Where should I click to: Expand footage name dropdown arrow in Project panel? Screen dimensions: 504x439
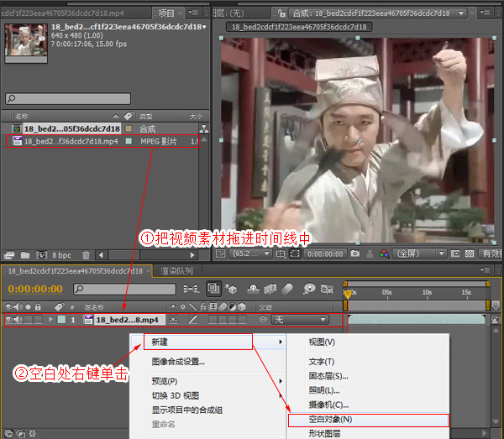tap(204, 27)
